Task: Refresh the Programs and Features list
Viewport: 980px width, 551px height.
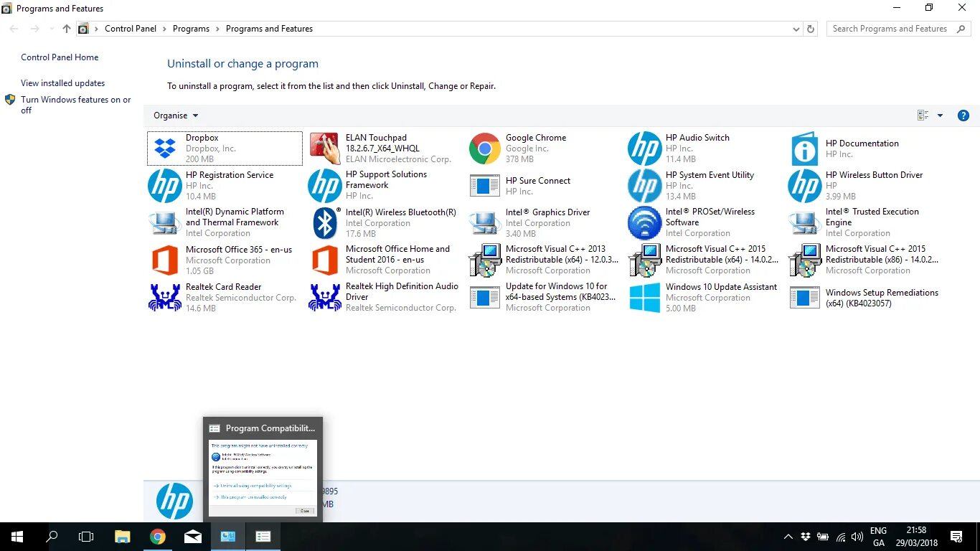Action: coord(811,29)
